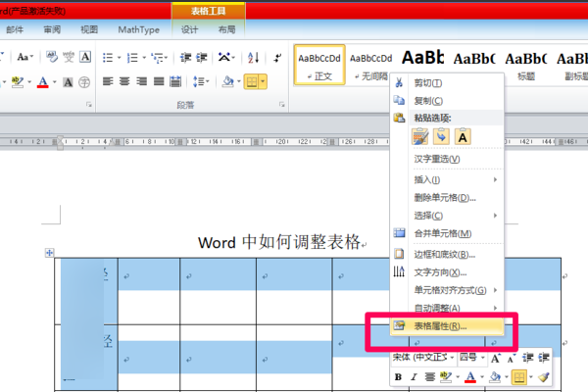This screenshot has width=588, height=392.
Task: Open the Change Case (Aa) dropdown
Action: 25,57
